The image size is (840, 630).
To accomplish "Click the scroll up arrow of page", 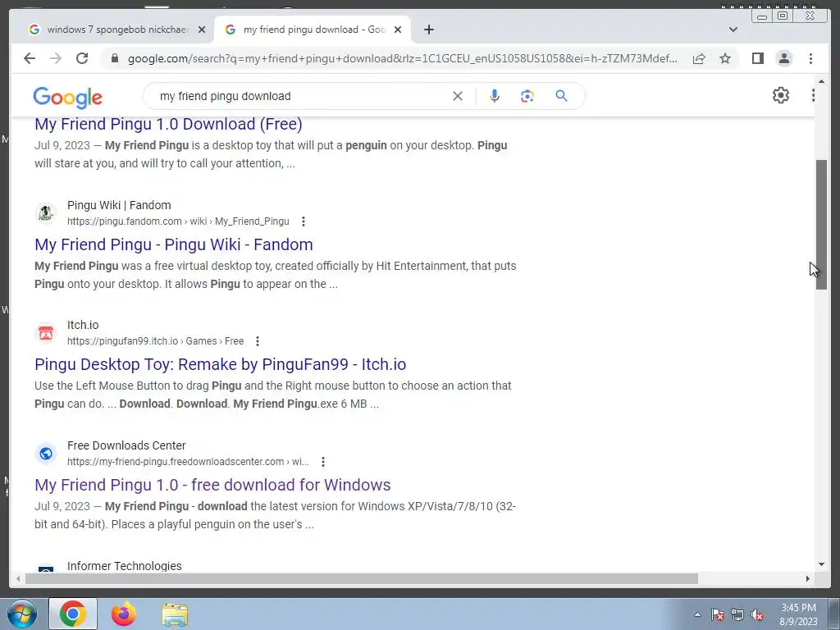I will point(821,81).
